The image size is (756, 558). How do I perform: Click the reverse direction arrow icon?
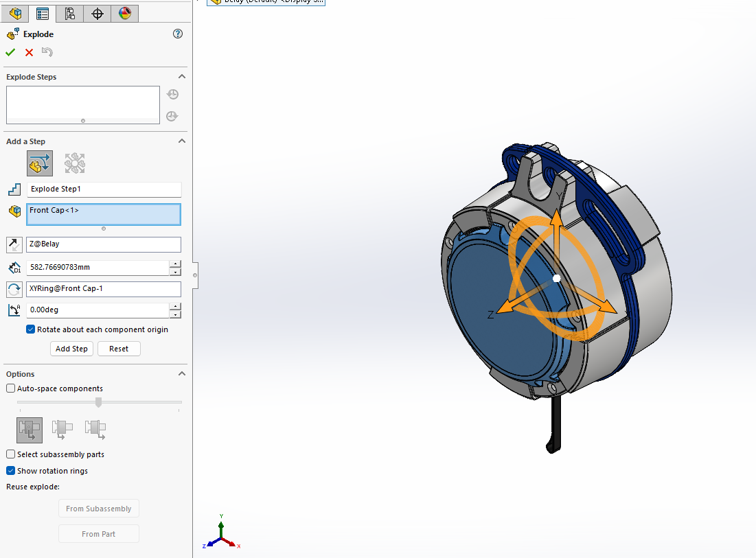pos(14,244)
